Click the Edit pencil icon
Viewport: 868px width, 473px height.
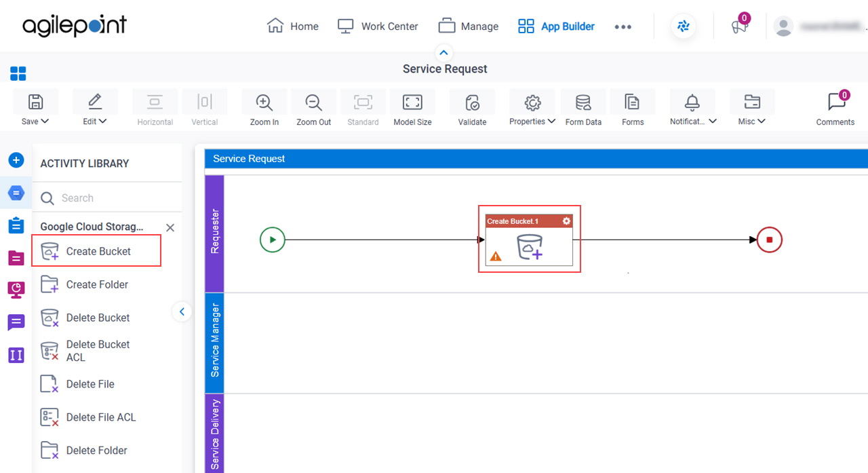point(95,102)
